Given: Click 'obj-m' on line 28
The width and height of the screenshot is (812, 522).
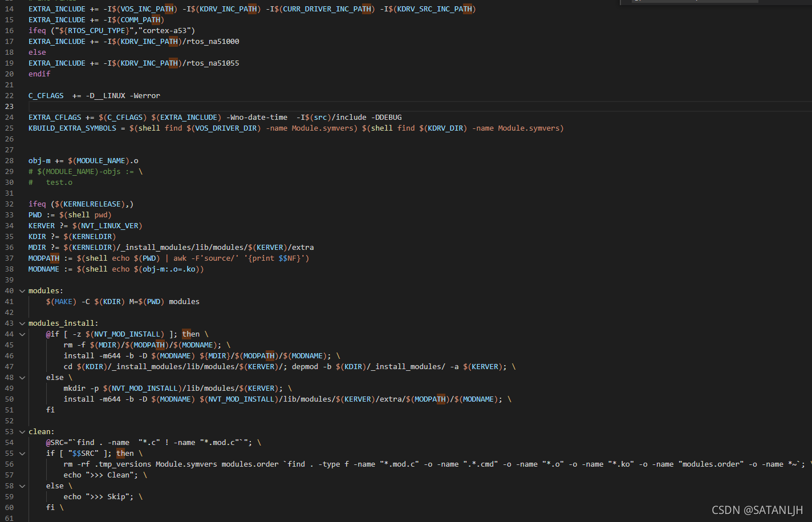Looking at the screenshot, I should point(39,161).
